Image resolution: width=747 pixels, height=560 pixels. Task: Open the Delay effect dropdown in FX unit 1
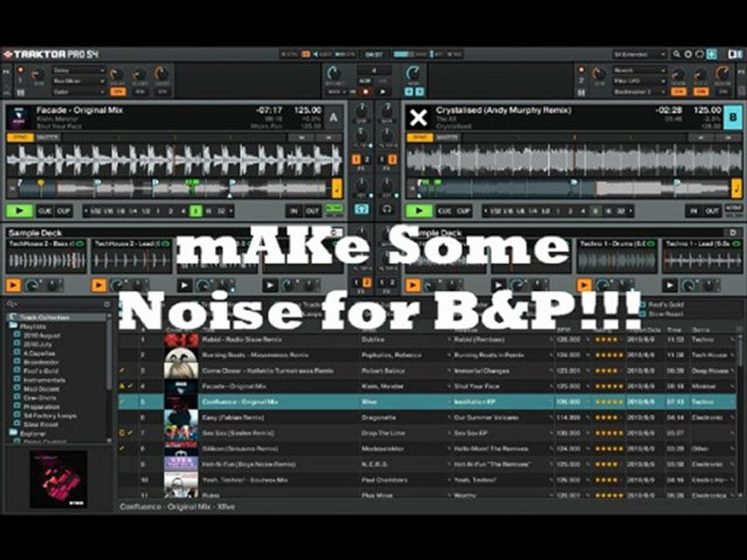point(79,71)
